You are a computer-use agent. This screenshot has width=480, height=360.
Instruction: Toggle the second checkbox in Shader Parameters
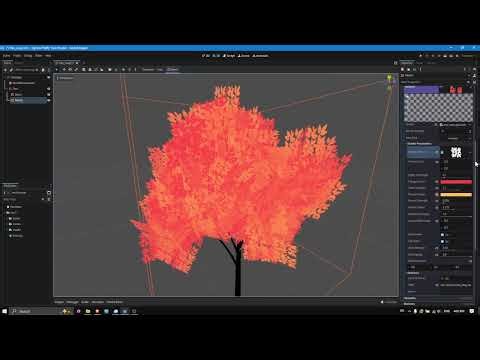(443, 241)
